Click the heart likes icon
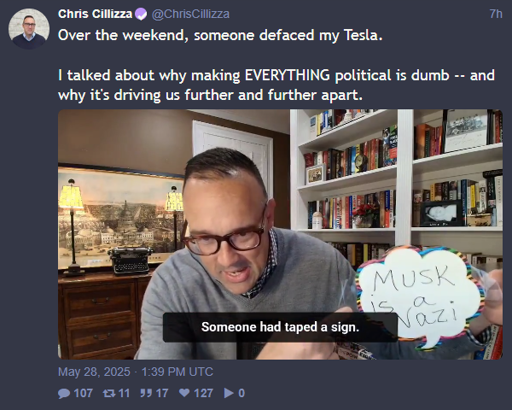This screenshot has width=512, height=410. coord(184,393)
